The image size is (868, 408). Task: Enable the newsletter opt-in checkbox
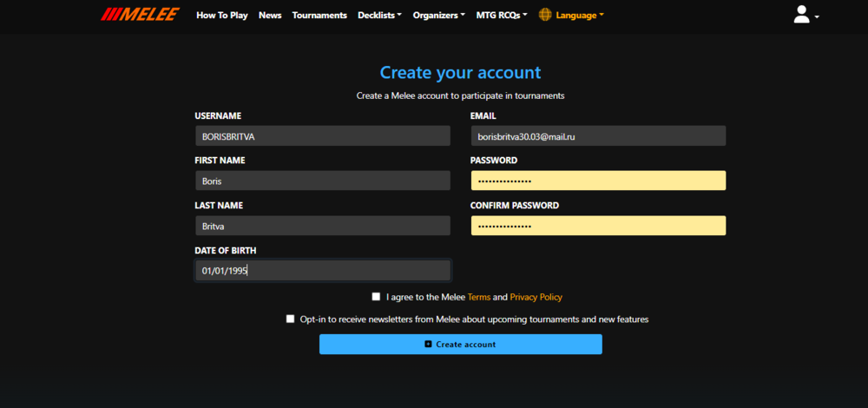point(291,319)
